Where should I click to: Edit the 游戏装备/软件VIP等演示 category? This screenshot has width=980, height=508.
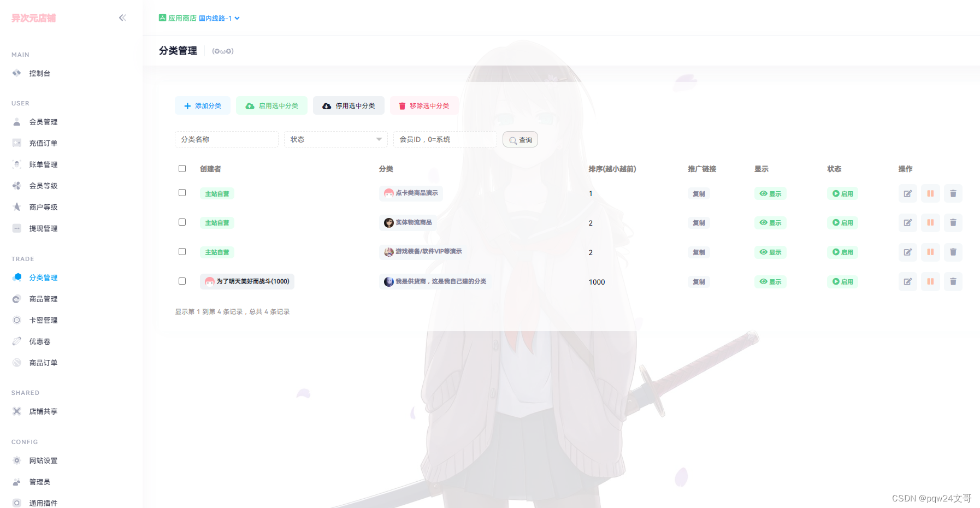908,252
